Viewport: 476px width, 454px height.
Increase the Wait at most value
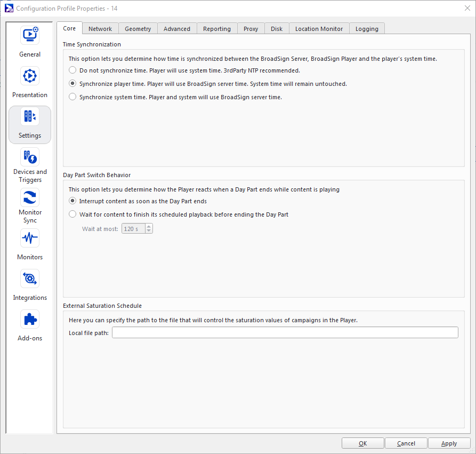click(x=149, y=226)
